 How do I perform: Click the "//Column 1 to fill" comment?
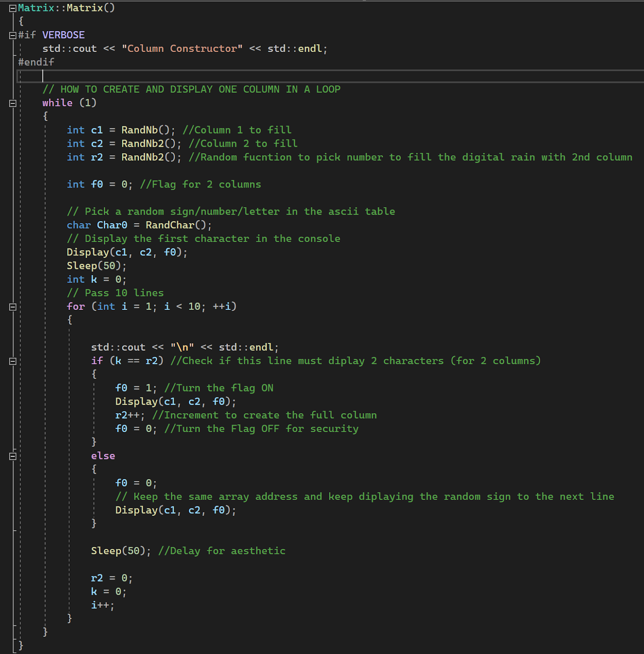(237, 130)
